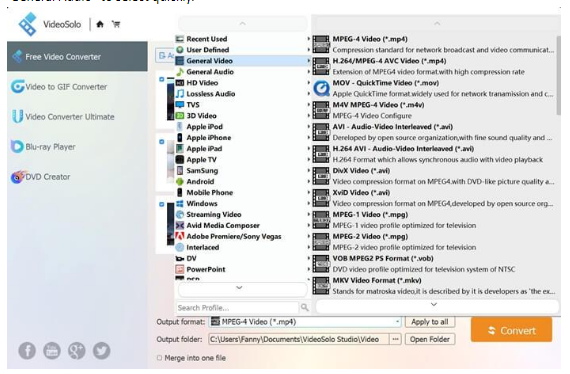Open the shopping cart icon
The height and width of the screenshot is (374, 570).
116,24
